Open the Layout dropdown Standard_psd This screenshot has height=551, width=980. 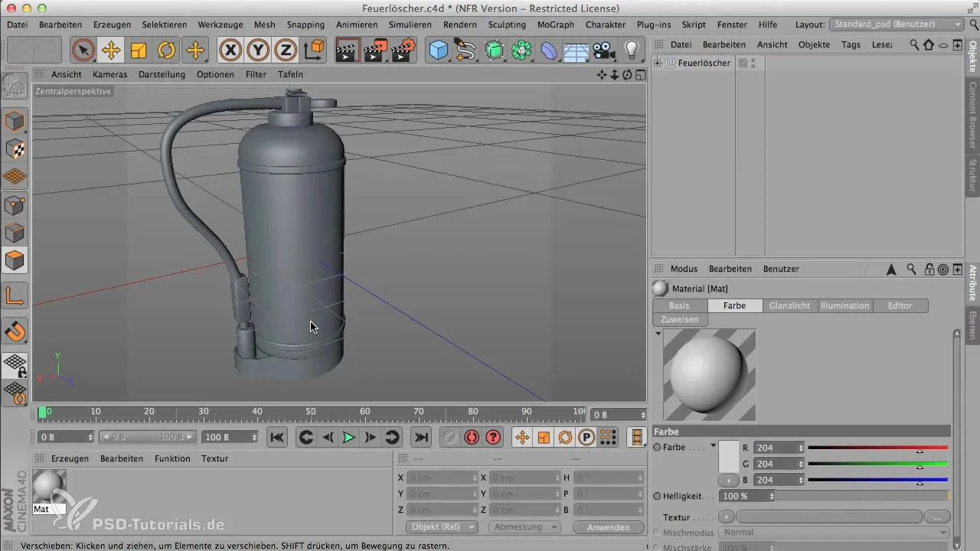click(897, 24)
